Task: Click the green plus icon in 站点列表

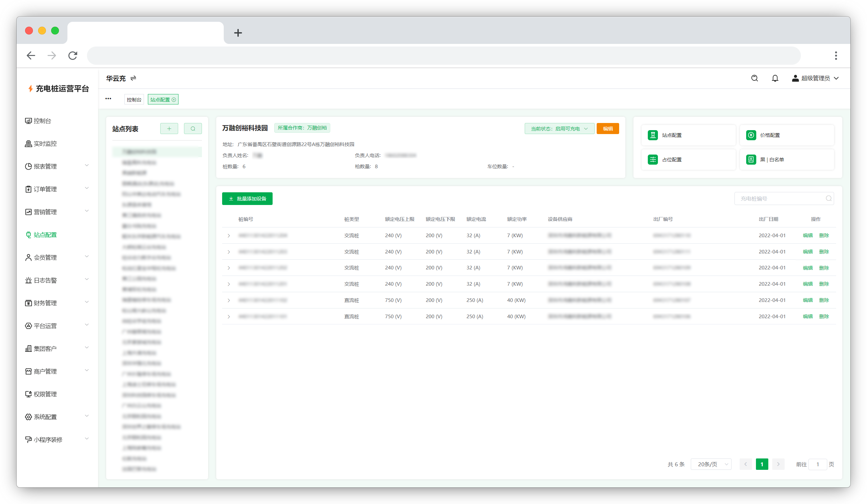Action: coord(169,129)
